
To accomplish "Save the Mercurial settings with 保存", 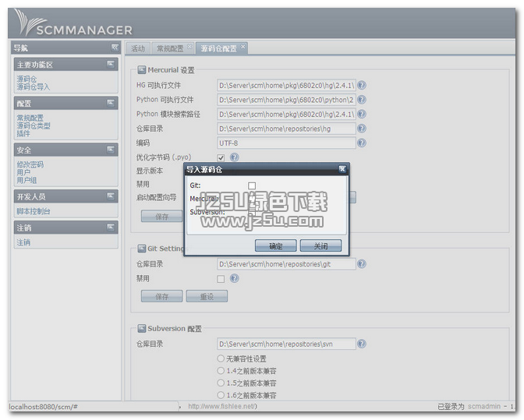I will pyautogui.click(x=161, y=217).
